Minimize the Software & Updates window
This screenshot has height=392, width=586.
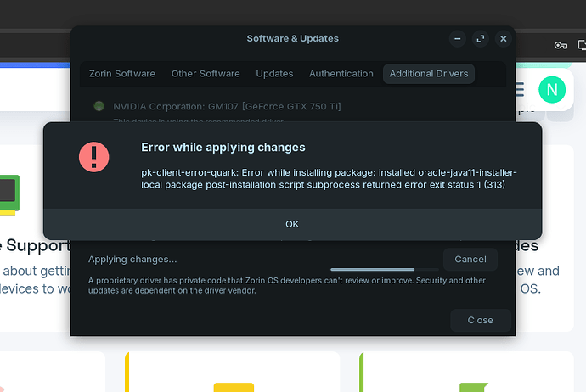point(458,38)
